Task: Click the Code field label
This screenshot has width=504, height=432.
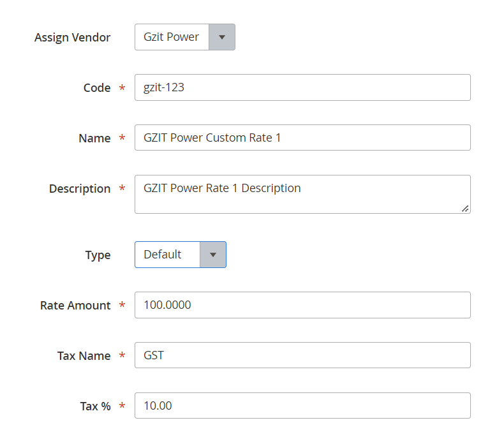Action: click(x=97, y=88)
